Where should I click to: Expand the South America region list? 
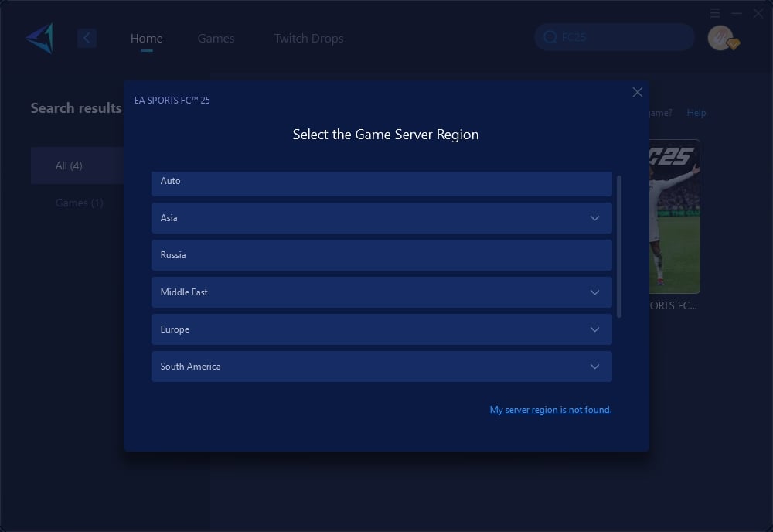click(x=382, y=367)
